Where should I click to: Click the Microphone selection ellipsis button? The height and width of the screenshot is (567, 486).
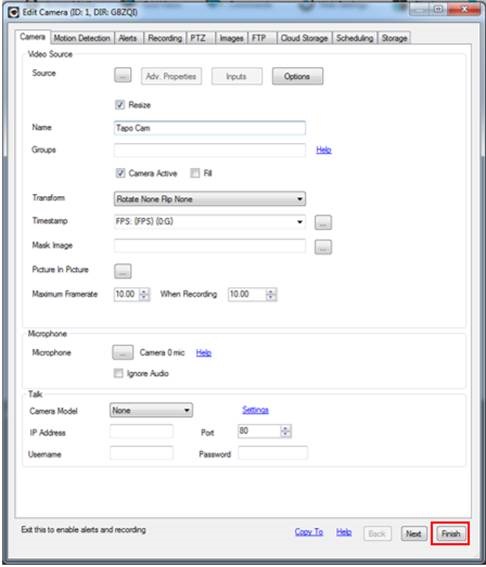[123, 352]
